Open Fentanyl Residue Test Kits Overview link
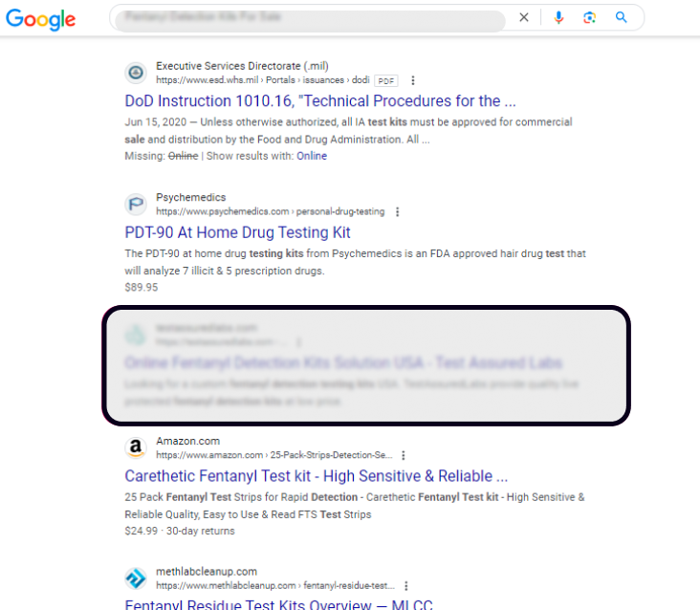 (280, 603)
